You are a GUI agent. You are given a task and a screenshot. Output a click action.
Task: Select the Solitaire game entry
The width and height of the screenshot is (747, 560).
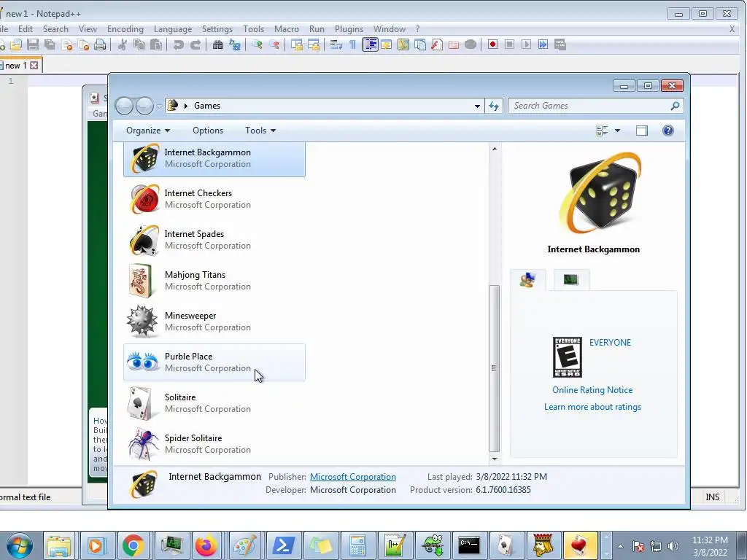pos(214,403)
